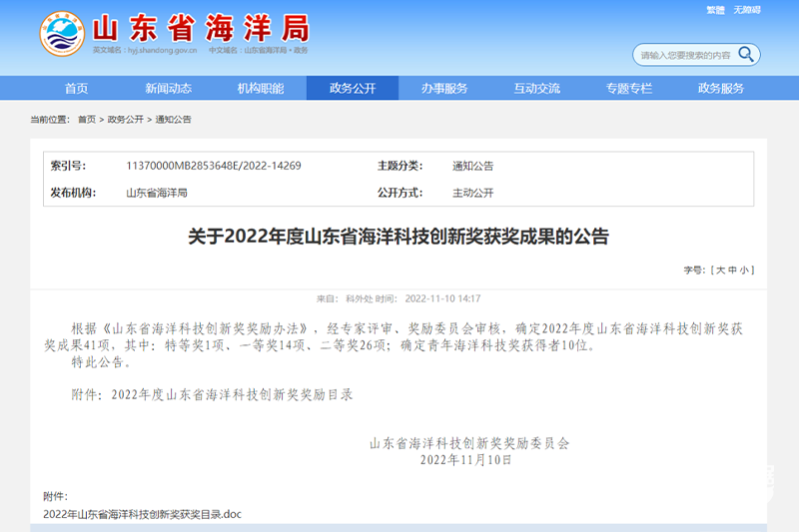The image size is (799, 532).
Task: Download 2022年山东省海洋科技创新奖获奖目录.doc attachment
Action: tap(143, 515)
